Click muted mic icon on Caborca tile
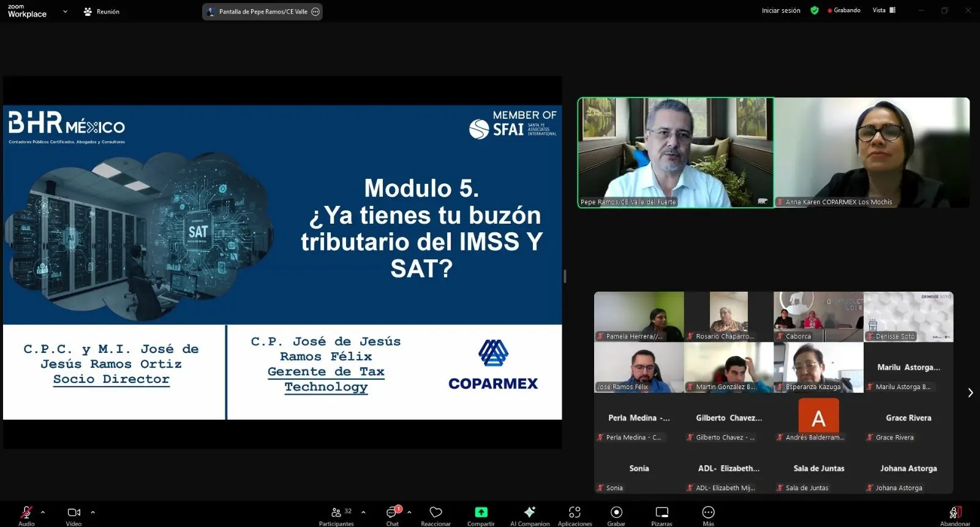Image resolution: width=980 pixels, height=527 pixels. coord(780,336)
